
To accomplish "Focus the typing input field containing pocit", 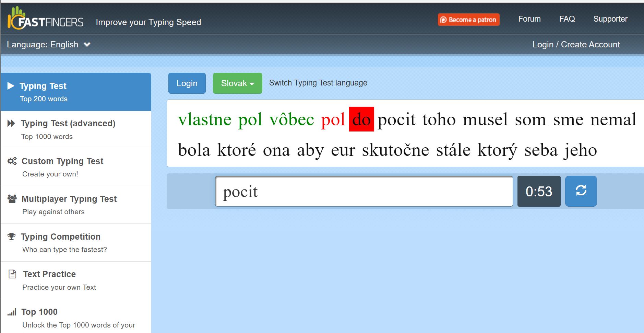I will (x=363, y=191).
